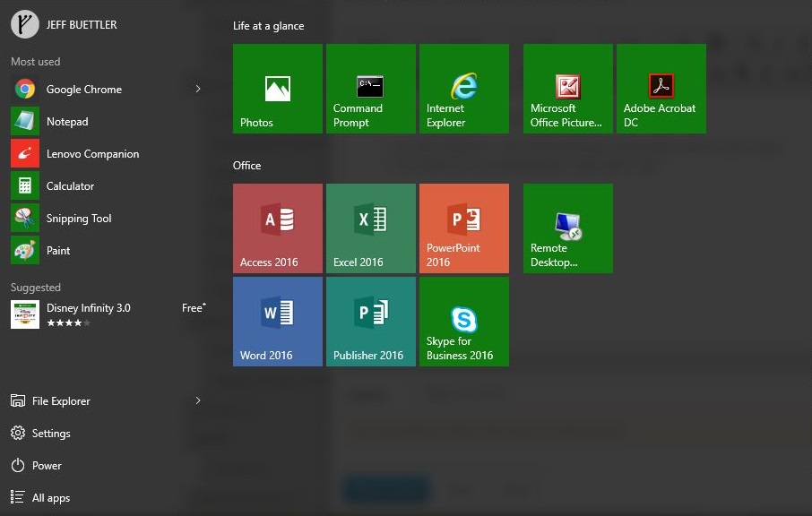Launch the Excel 2016 tile
Screen dimensions: 812x516
click(371, 228)
